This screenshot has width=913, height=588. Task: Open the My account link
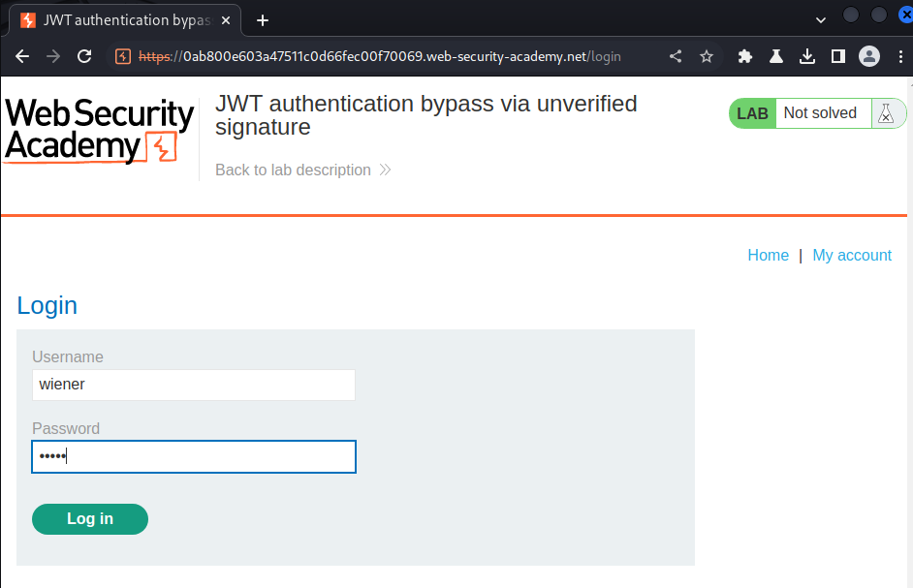point(852,255)
